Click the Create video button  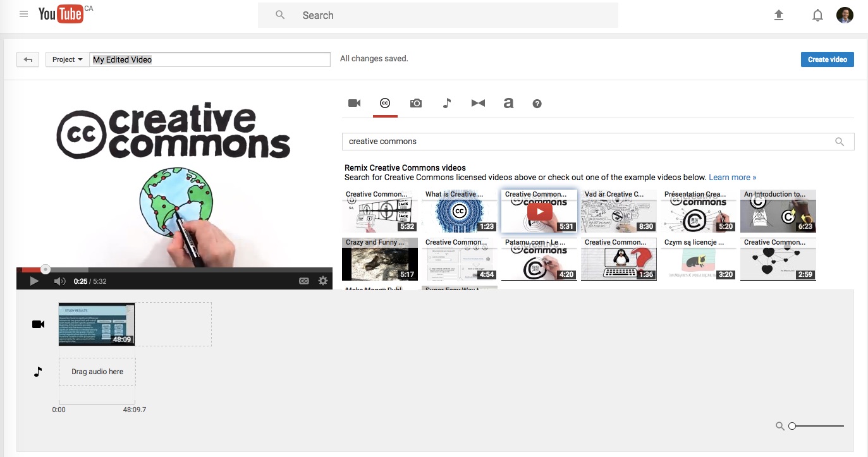click(x=828, y=59)
